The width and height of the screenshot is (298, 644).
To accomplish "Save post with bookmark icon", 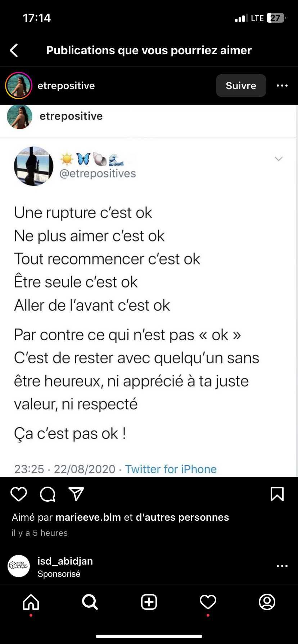I will click(x=277, y=494).
